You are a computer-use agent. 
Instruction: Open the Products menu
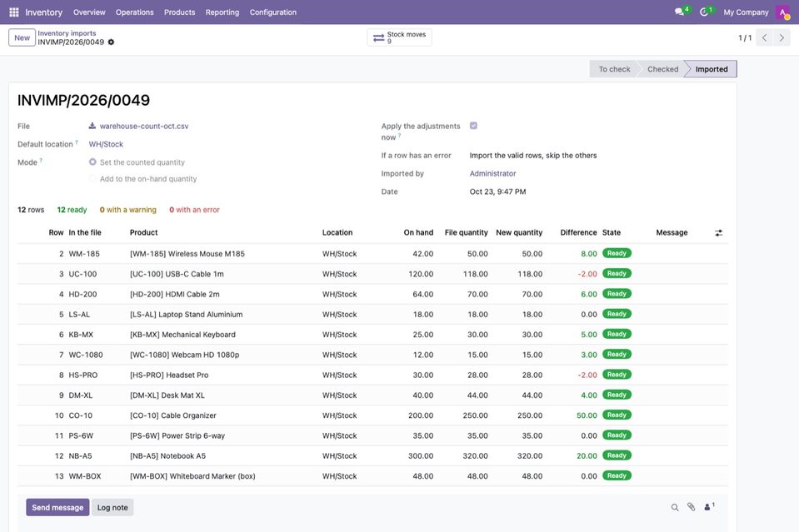coord(179,12)
